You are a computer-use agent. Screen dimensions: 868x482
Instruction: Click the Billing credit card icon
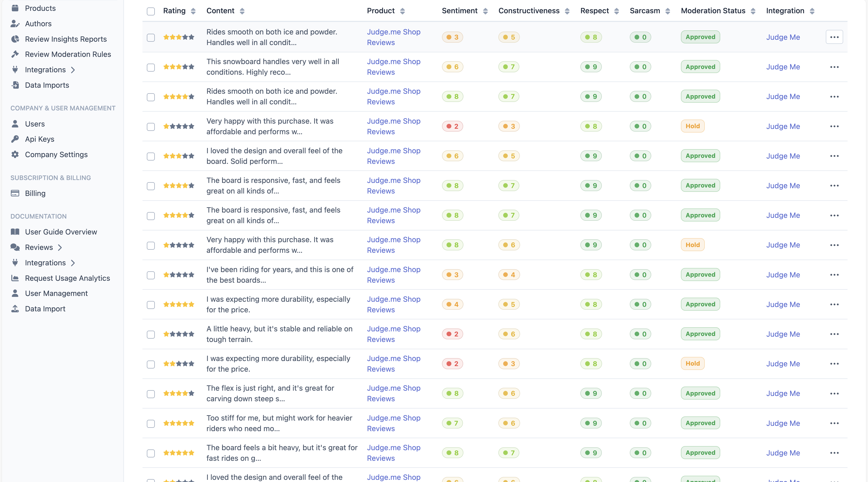(x=15, y=193)
